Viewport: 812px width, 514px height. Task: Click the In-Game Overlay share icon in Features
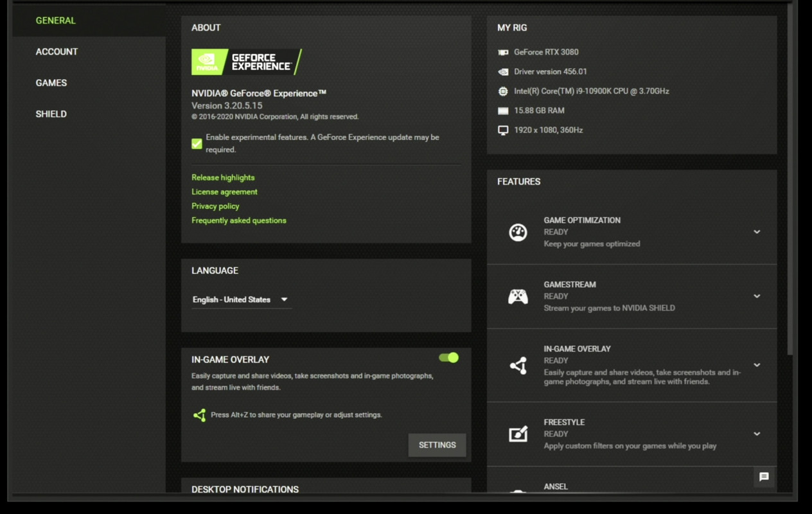[x=518, y=366]
